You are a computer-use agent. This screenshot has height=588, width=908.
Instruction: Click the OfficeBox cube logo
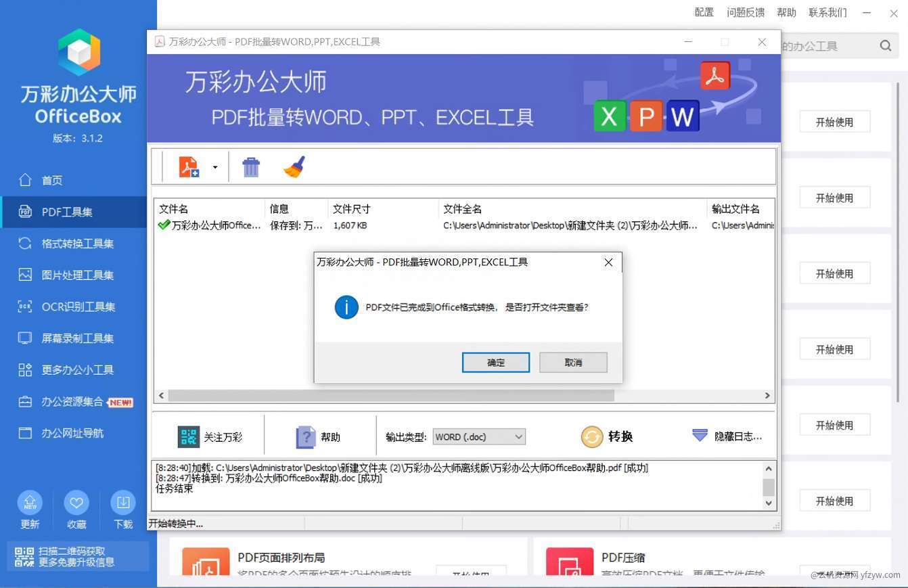(x=79, y=52)
